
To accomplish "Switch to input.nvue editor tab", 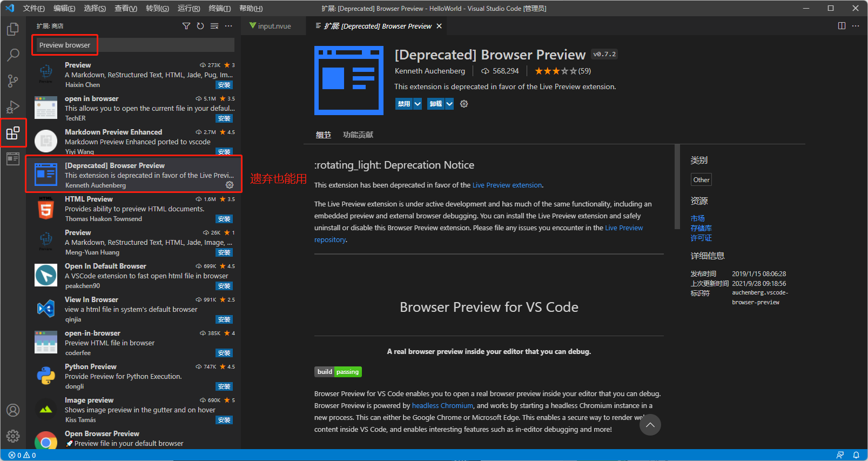I will tap(274, 26).
